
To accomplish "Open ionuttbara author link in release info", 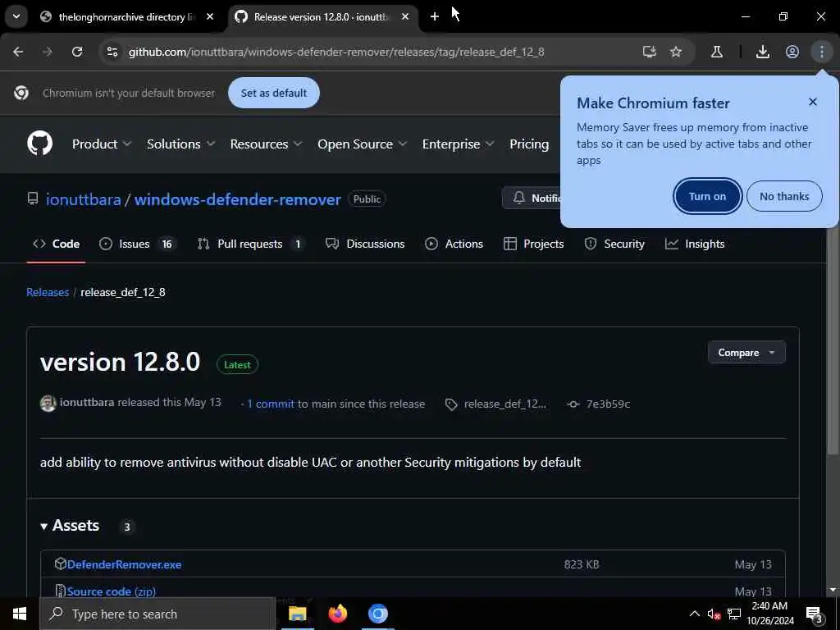I will (x=87, y=402).
